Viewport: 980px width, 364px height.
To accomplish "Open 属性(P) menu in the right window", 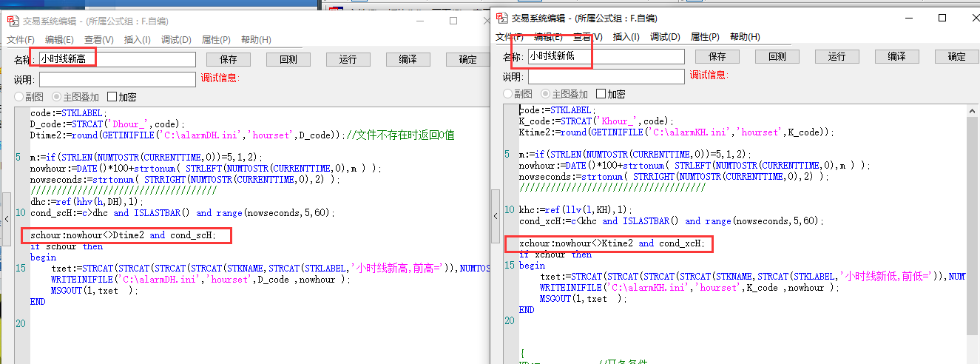I will coord(705,36).
